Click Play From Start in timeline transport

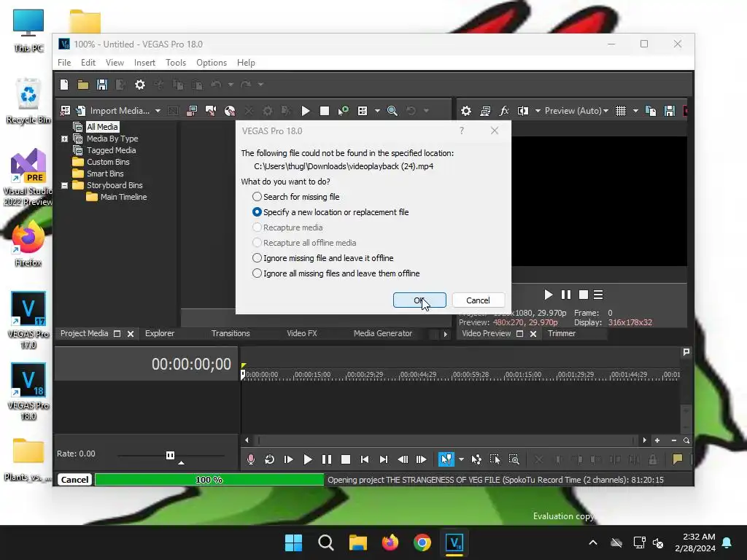[288, 459]
